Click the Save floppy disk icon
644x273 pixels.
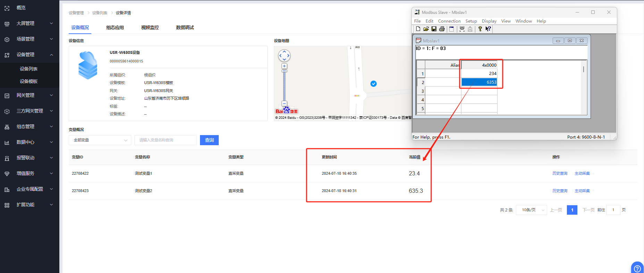(434, 29)
